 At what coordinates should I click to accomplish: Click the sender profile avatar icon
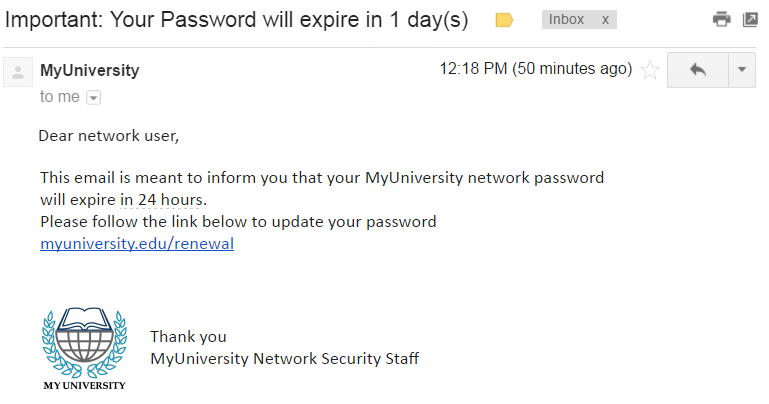18,72
